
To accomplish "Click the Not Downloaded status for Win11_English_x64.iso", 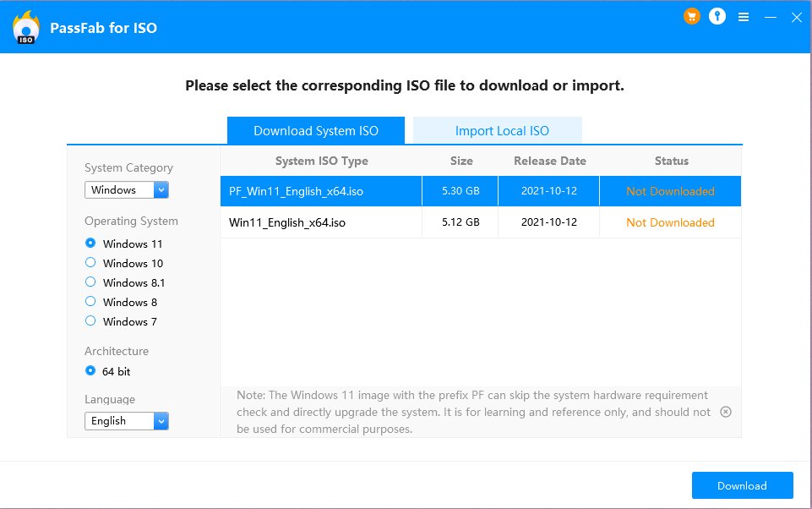I will tap(670, 222).
